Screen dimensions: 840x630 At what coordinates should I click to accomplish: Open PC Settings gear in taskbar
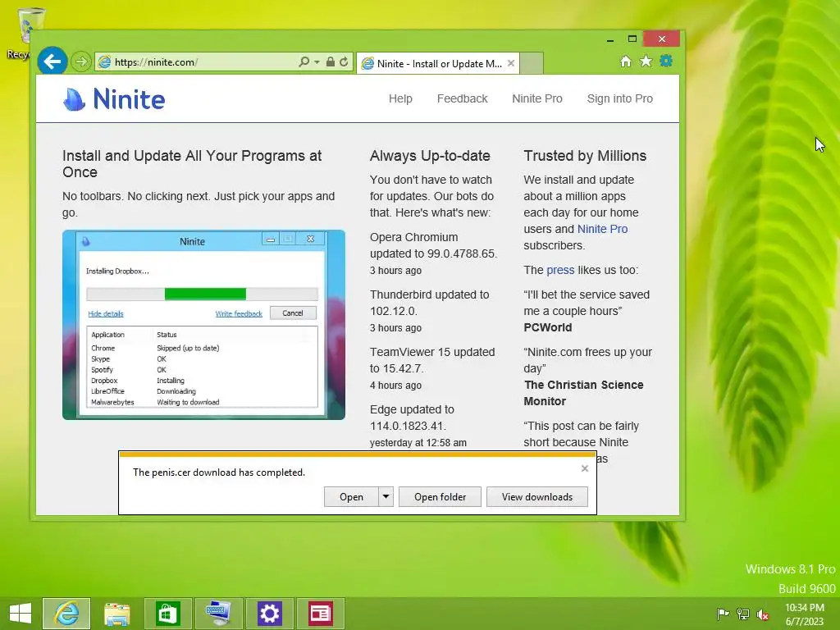[269, 614]
